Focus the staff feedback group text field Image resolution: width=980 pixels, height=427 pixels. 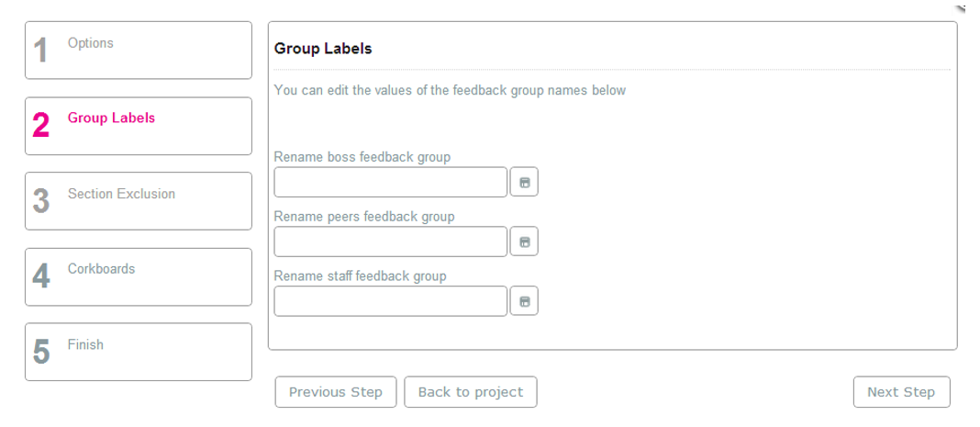click(391, 301)
